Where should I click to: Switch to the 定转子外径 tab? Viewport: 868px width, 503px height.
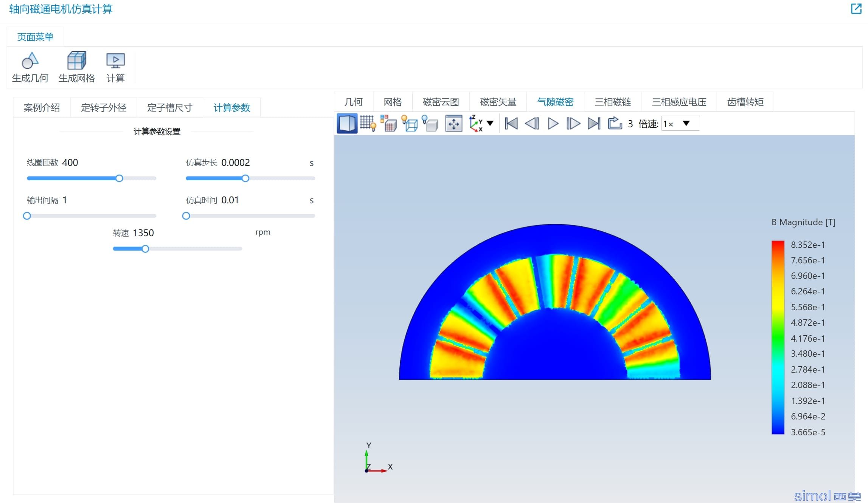coord(103,108)
